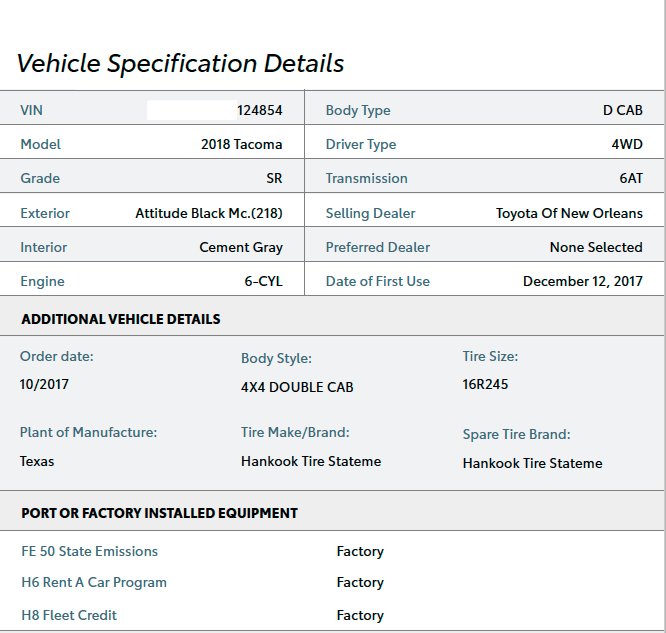Select the H8 Fleet Credit entry
The width and height of the screenshot is (666, 633).
tap(69, 615)
